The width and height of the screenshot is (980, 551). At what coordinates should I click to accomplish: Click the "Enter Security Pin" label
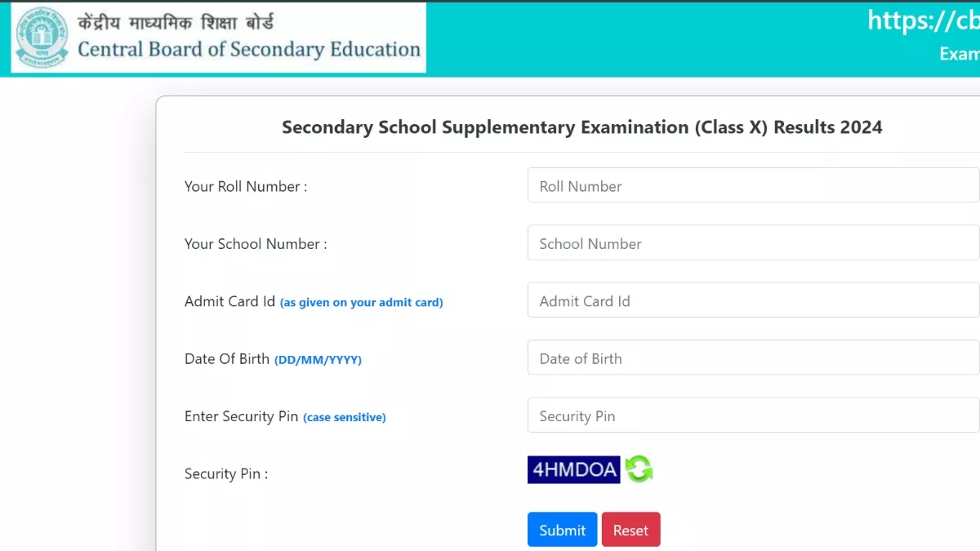241,416
